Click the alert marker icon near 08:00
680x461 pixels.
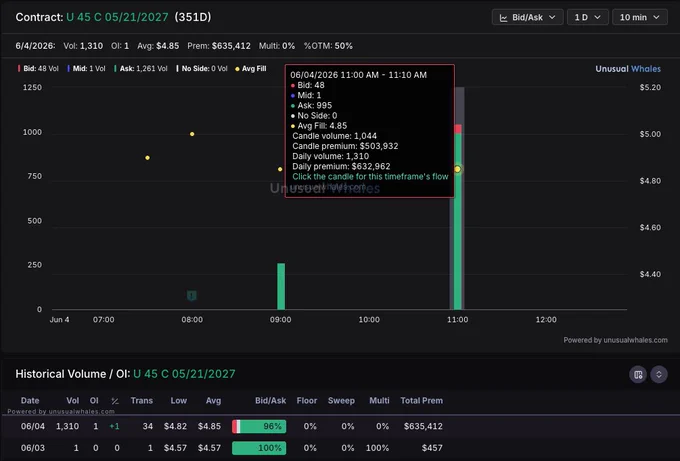click(192, 295)
